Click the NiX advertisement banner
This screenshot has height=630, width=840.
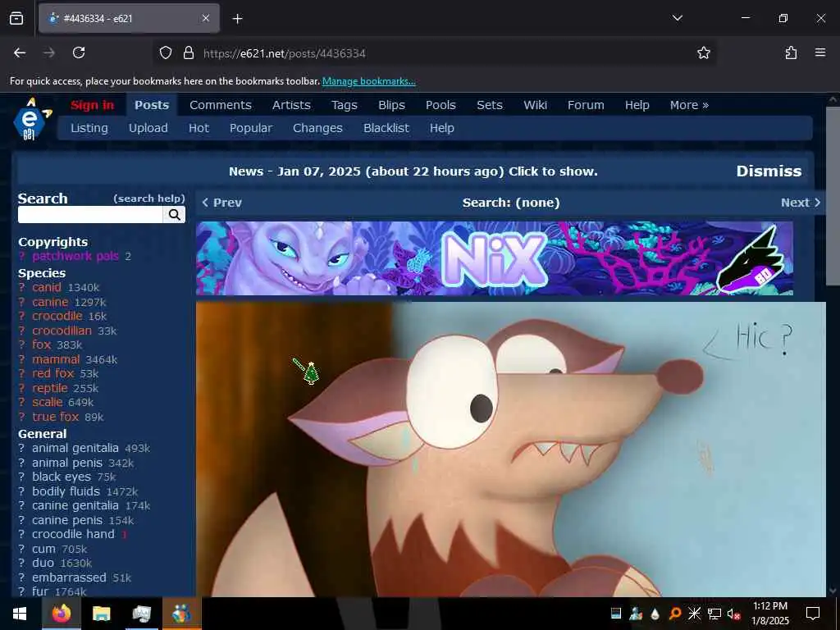tap(495, 258)
